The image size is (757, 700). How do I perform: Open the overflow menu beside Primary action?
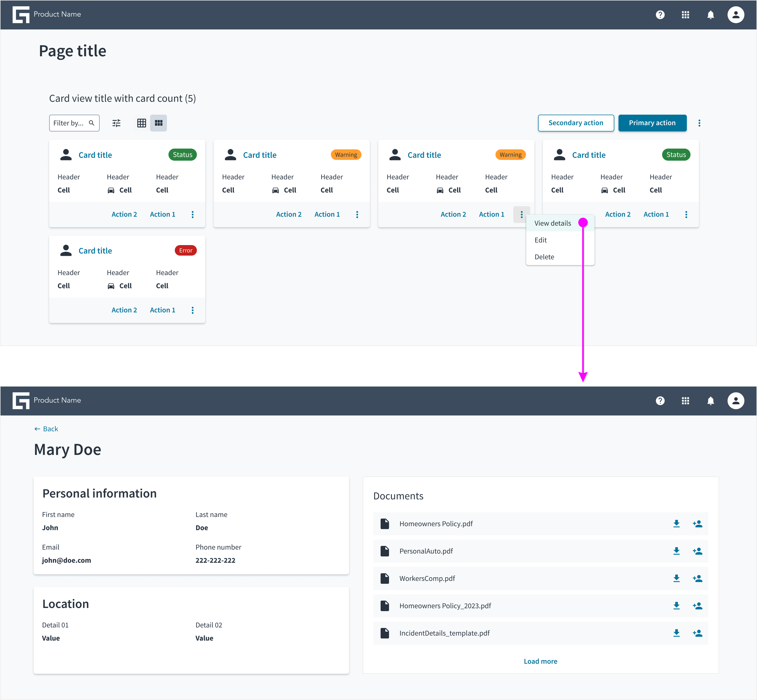point(699,123)
